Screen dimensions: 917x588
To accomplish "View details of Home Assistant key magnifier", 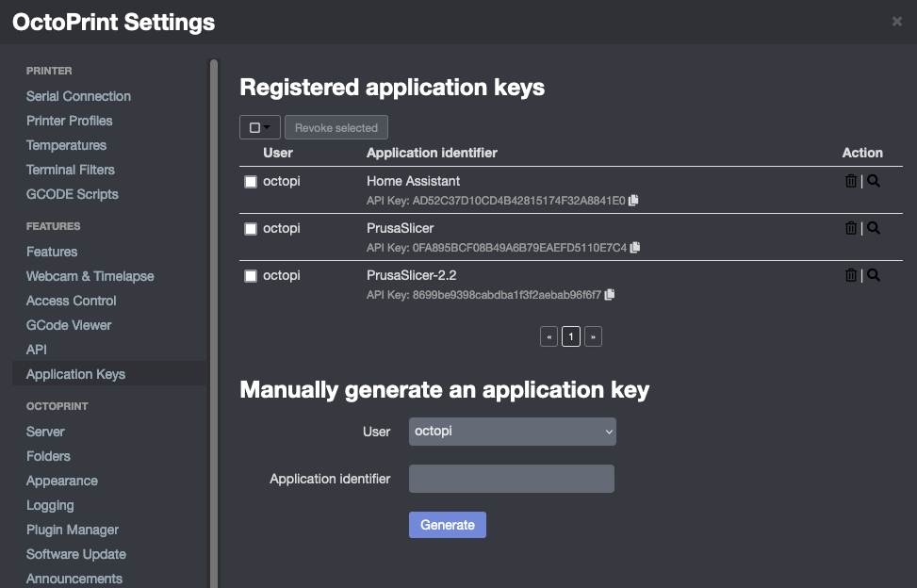I will pos(874,181).
